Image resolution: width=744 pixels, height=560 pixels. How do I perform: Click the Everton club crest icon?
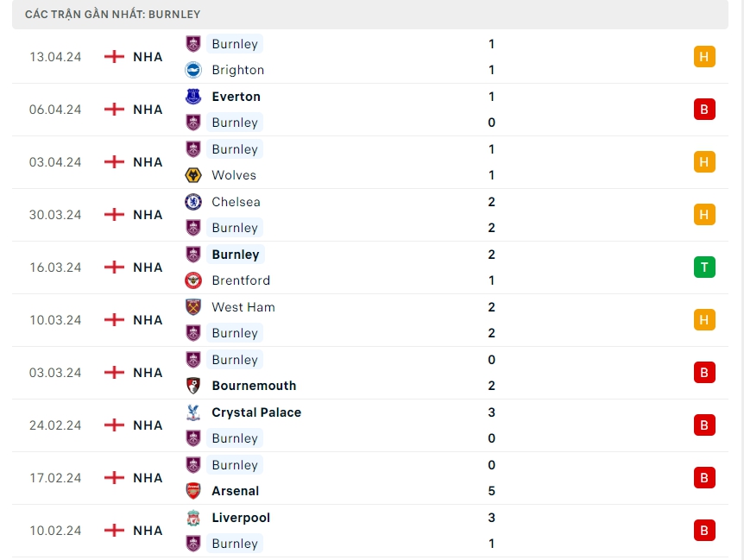pos(193,97)
